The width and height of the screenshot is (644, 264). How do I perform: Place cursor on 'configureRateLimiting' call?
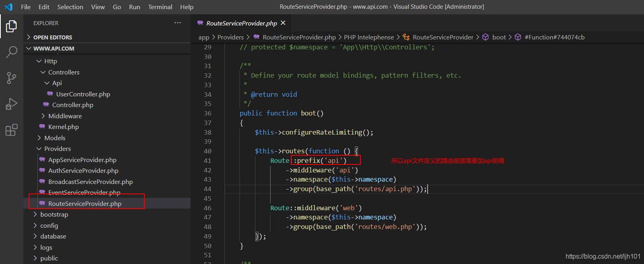pos(322,132)
